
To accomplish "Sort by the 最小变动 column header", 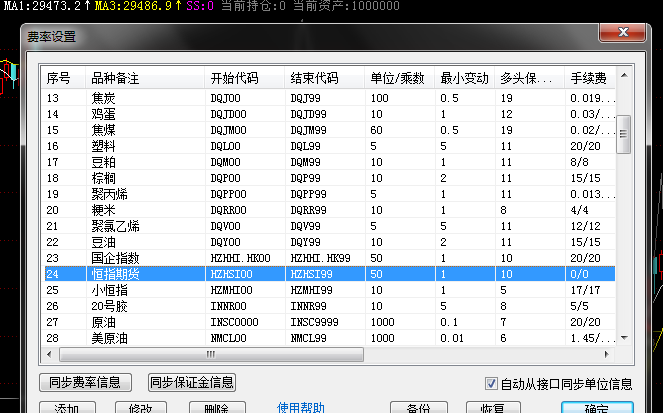I will [x=465, y=78].
